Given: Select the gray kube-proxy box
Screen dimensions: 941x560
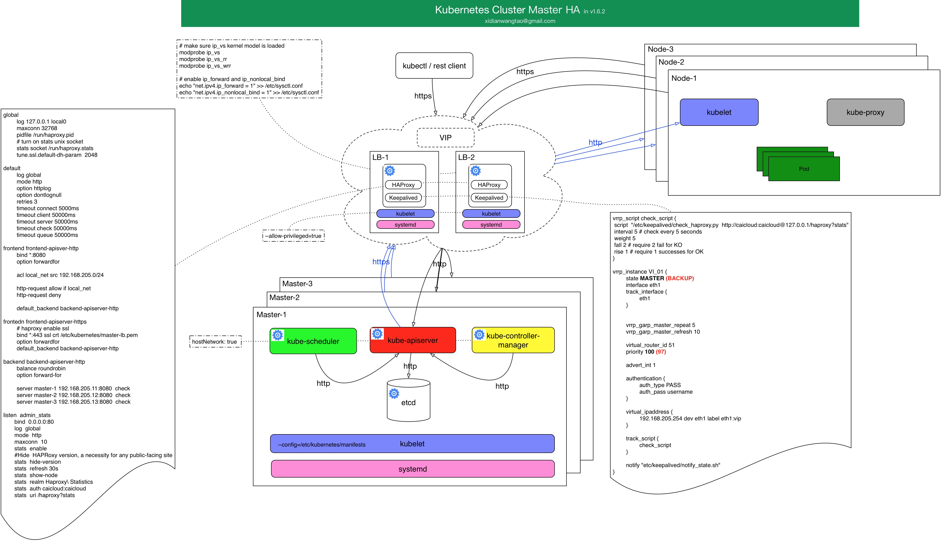Looking at the screenshot, I should tap(865, 112).
